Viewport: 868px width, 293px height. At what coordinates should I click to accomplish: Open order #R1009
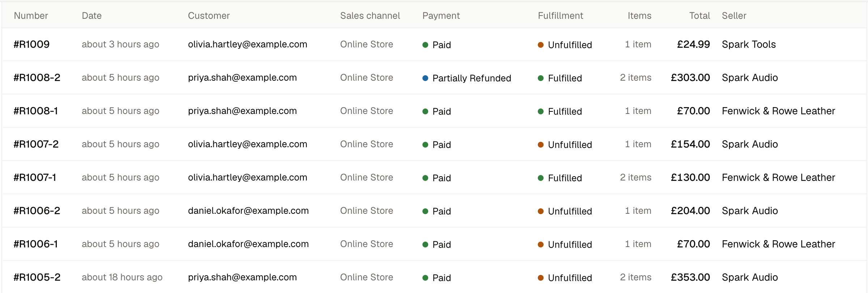coord(31,44)
